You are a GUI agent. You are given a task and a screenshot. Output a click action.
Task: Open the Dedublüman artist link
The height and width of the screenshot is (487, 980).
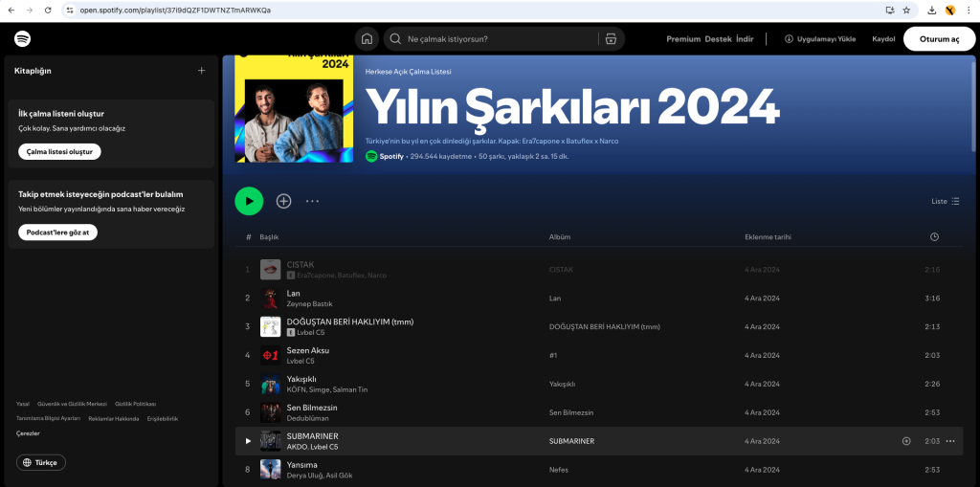click(x=307, y=418)
